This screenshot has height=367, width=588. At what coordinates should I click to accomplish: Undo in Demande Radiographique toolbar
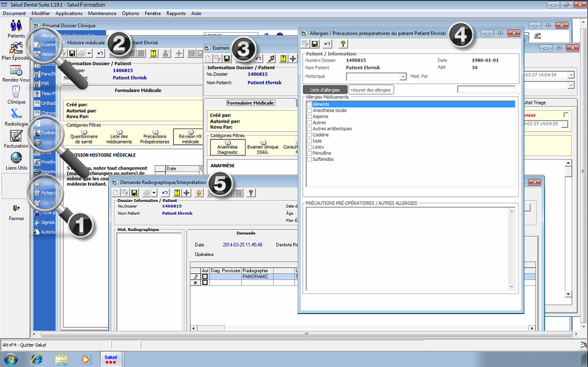point(165,192)
